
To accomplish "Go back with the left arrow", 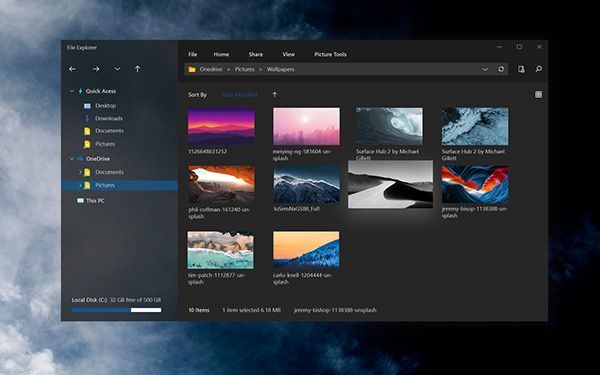I will [72, 69].
